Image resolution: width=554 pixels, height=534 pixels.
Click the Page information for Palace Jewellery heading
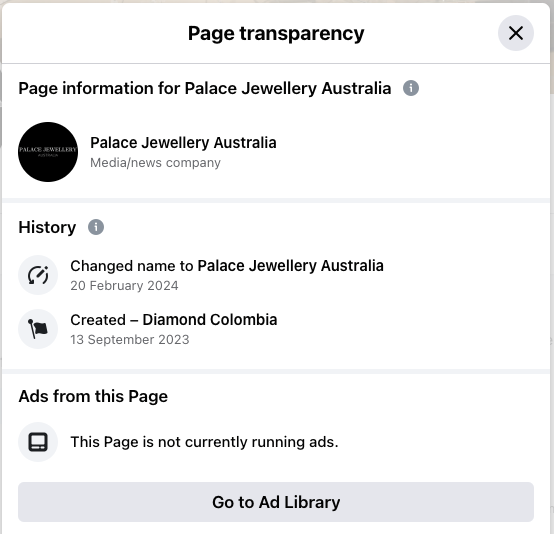pyautogui.click(x=205, y=88)
